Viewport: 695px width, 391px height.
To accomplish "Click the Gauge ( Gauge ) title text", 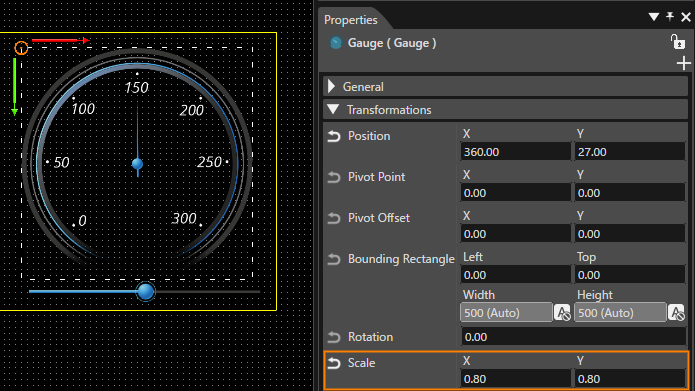I will click(392, 43).
